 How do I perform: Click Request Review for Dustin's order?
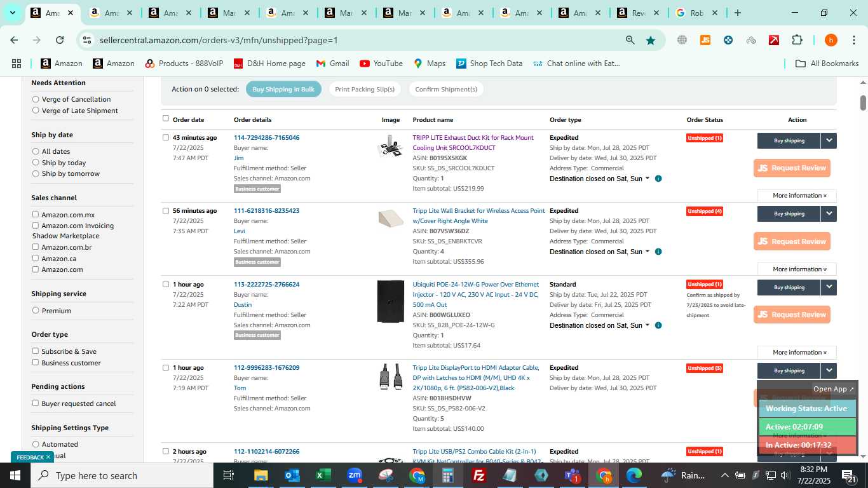[x=792, y=315]
